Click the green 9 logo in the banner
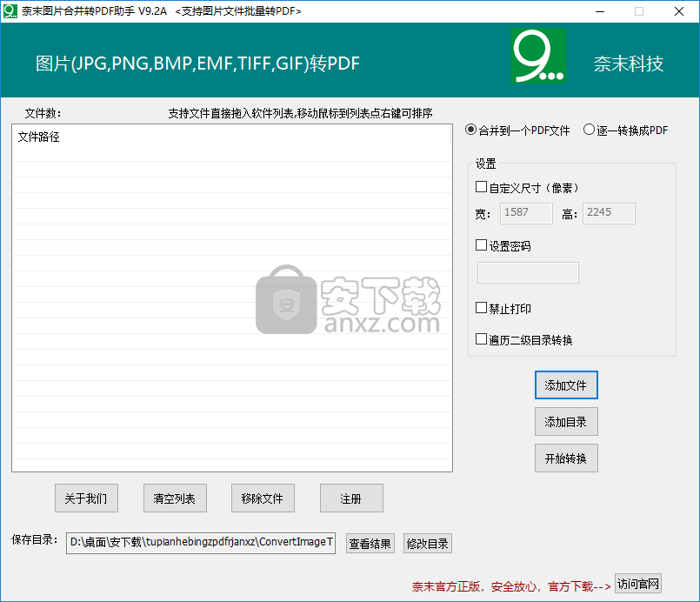The width and height of the screenshot is (700, 602). [x=538, y=56]
